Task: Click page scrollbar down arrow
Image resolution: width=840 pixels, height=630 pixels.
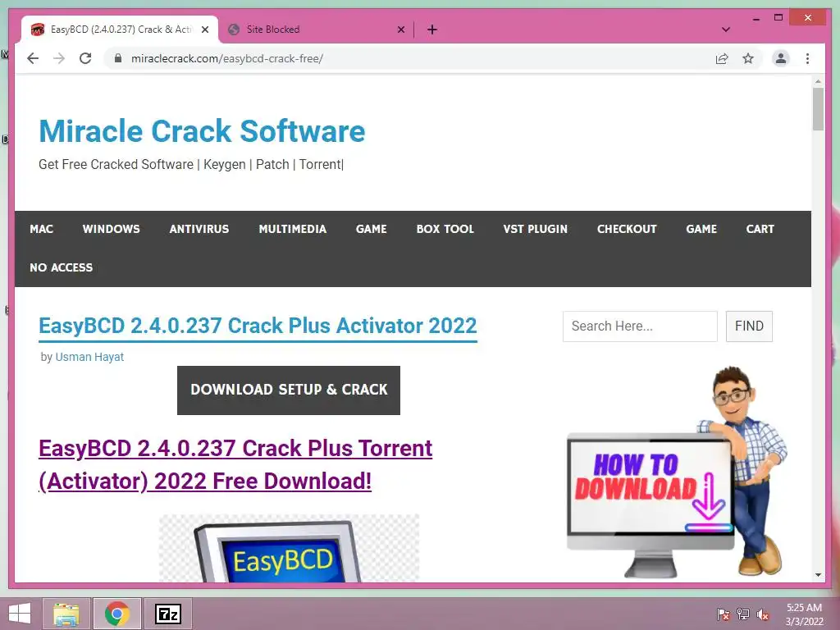Action: click(818, 575)
